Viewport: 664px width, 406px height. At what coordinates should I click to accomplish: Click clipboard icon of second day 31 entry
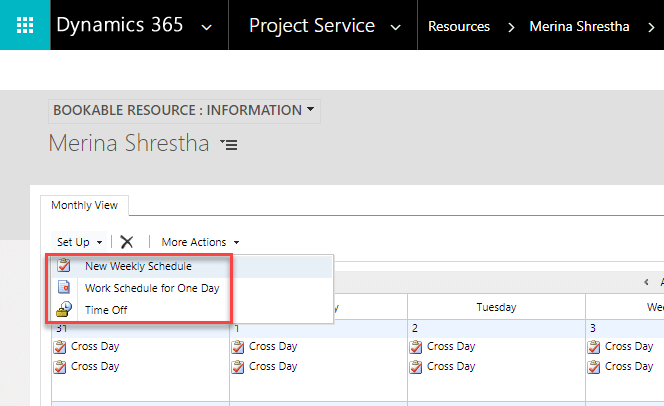(60, 367)
